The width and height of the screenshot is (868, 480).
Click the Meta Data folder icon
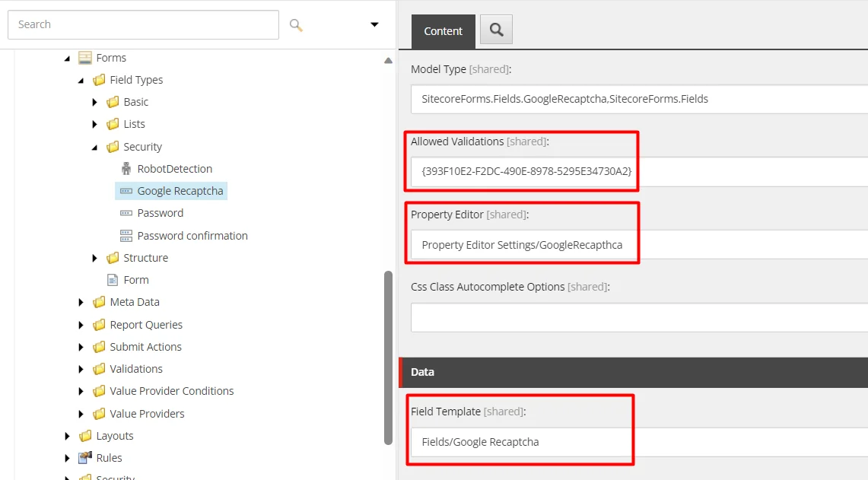click(99, 302)
